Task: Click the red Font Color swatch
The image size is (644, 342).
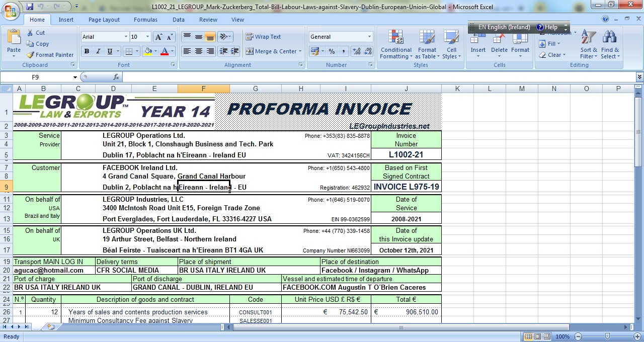Action: pyautogui.click(x=165, y=51)
